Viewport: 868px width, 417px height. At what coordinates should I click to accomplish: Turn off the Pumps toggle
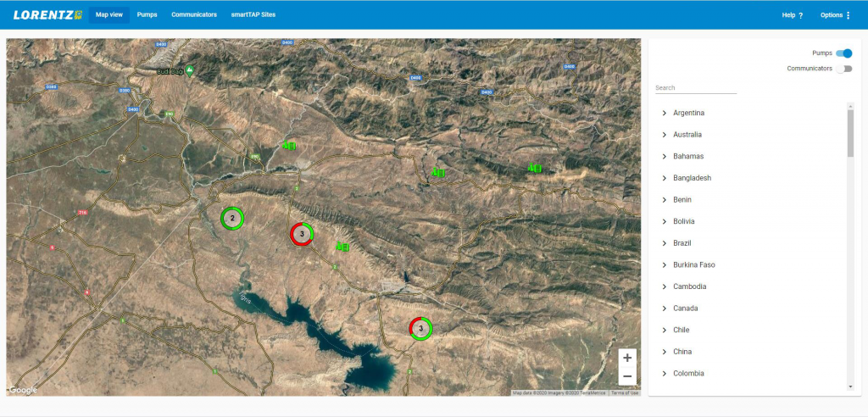click(x=843, y=53)
